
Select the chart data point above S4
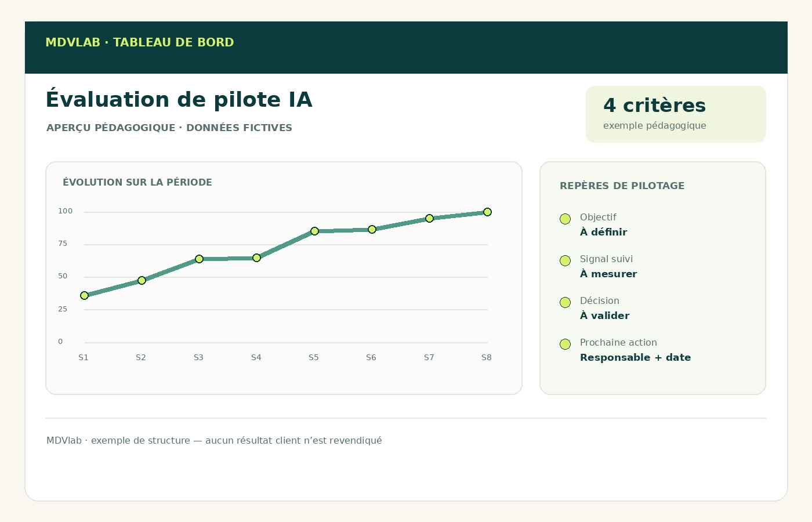pos(256,258)
